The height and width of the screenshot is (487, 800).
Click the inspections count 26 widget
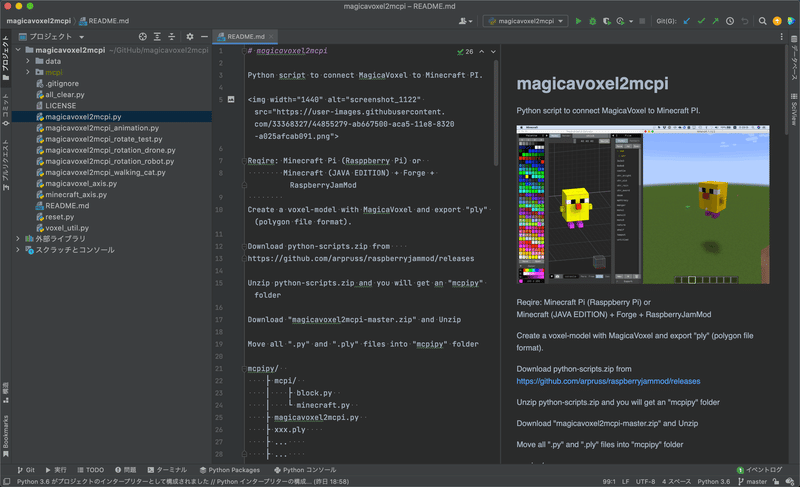click(x=465, y=52)
